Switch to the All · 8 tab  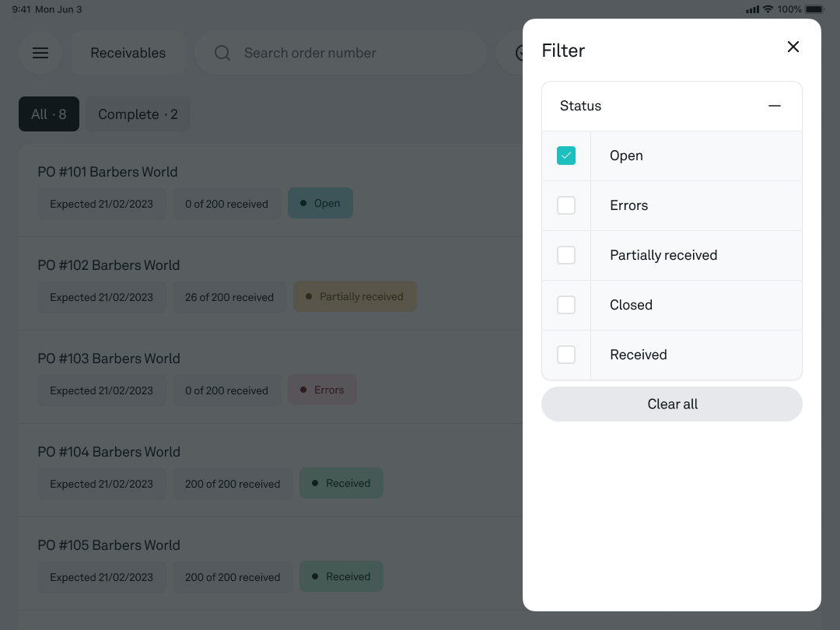(49, 114)
